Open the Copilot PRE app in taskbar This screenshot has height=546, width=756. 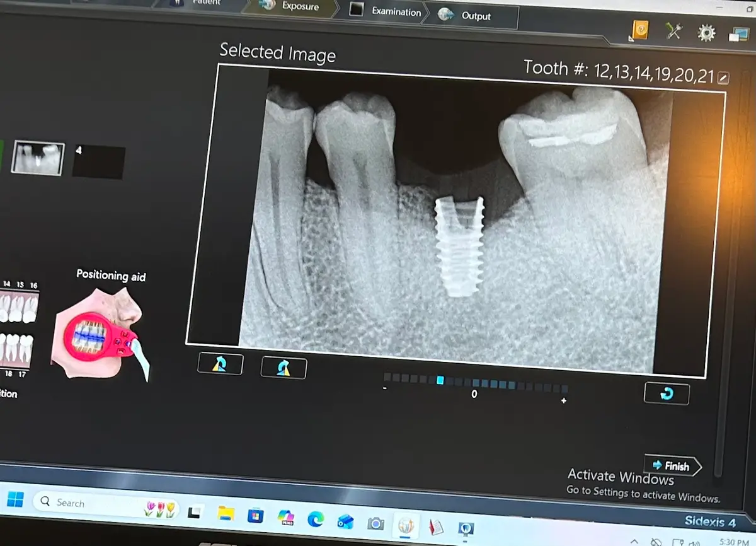coord(285,518)
